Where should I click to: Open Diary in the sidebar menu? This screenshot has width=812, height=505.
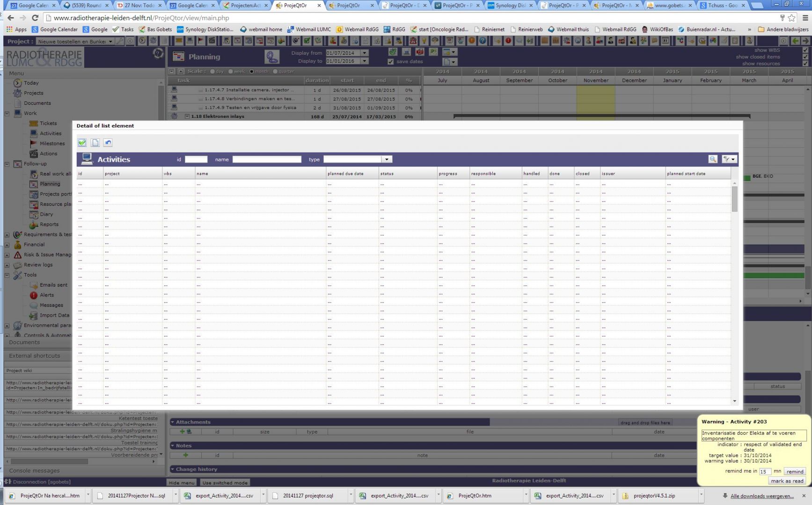pyautogui.click(x=46, y=214)
